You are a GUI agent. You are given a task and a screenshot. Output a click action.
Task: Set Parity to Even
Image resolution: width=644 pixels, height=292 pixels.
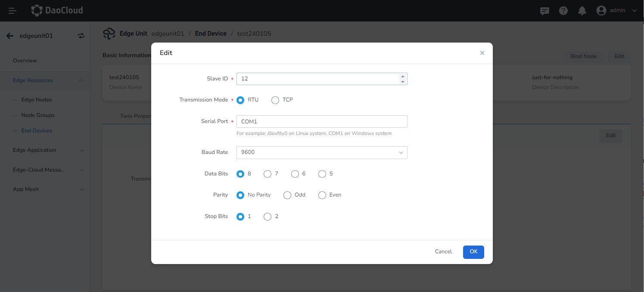tap(322, 195)
